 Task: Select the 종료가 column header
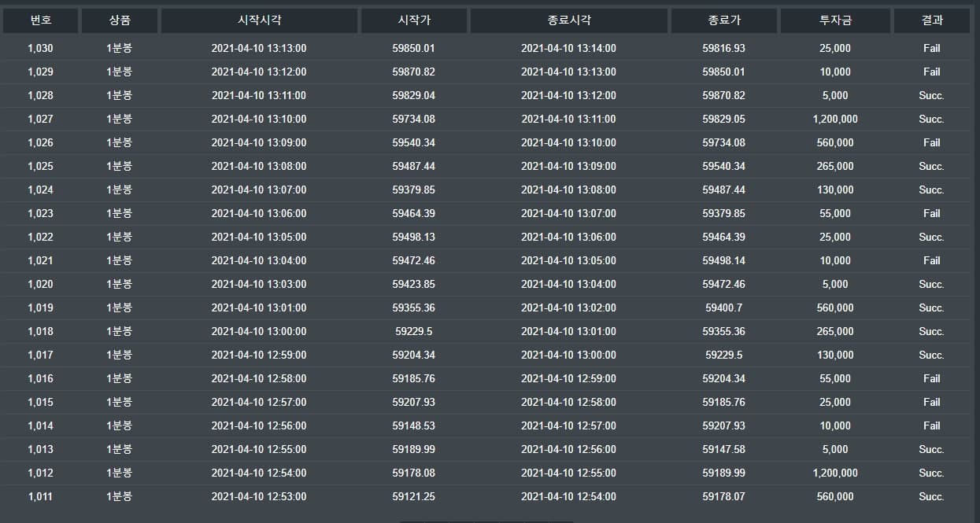click(x=723, y=20)
